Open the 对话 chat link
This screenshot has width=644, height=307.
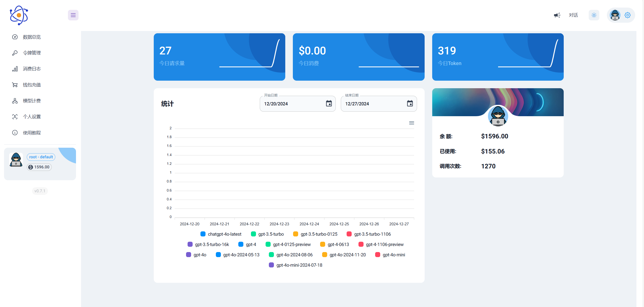tap(573, 15)
